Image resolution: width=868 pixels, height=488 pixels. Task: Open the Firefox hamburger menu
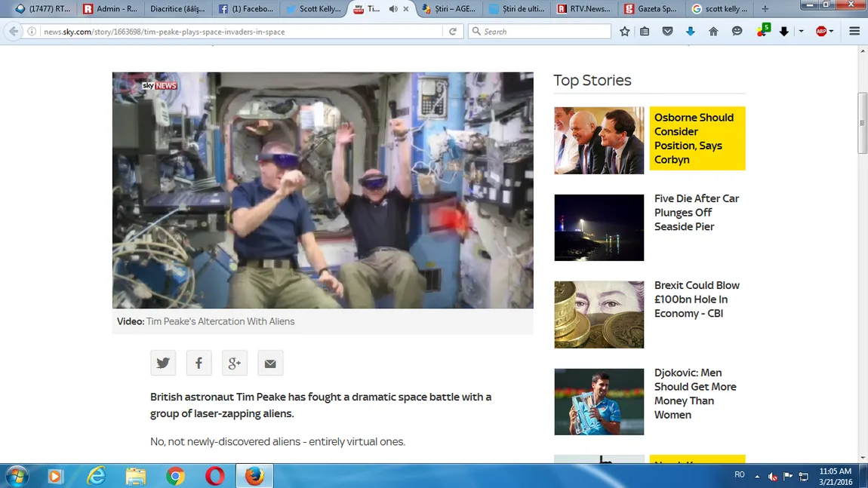click(854, 32)
